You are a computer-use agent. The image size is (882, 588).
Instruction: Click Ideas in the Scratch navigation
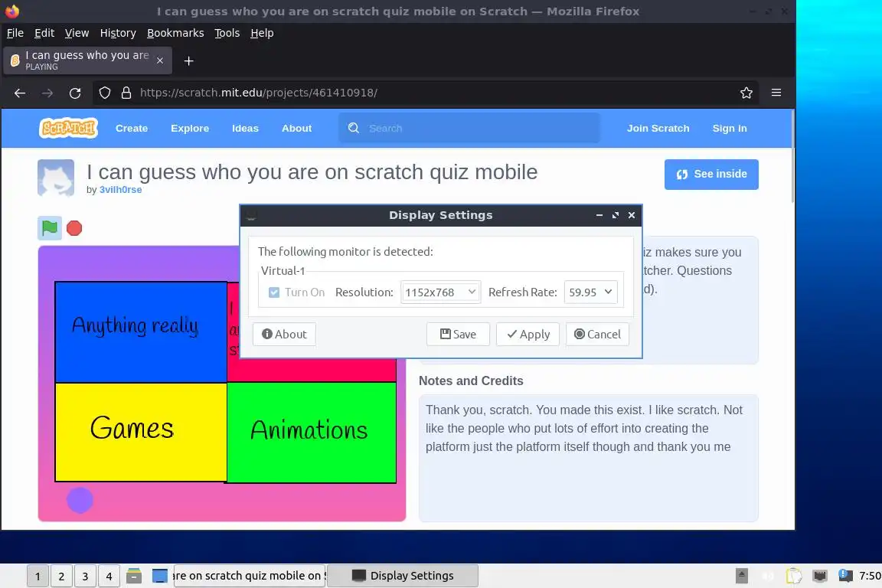[x=245, y=129]
